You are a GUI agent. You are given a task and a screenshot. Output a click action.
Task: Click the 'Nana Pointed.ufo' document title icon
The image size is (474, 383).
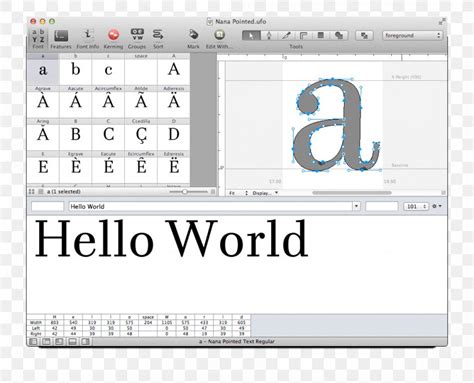click(x=210, y=22)
